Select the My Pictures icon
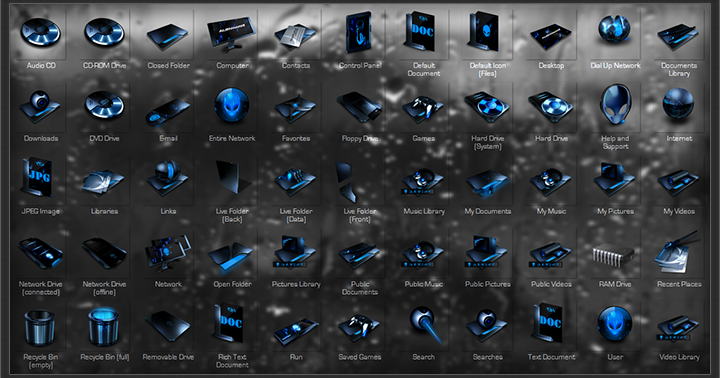720x378 pixels. click(614, 179)
